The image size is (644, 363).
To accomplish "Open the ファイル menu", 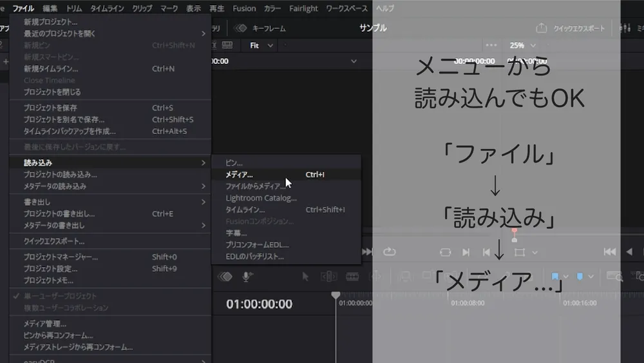I will point(23,8).
